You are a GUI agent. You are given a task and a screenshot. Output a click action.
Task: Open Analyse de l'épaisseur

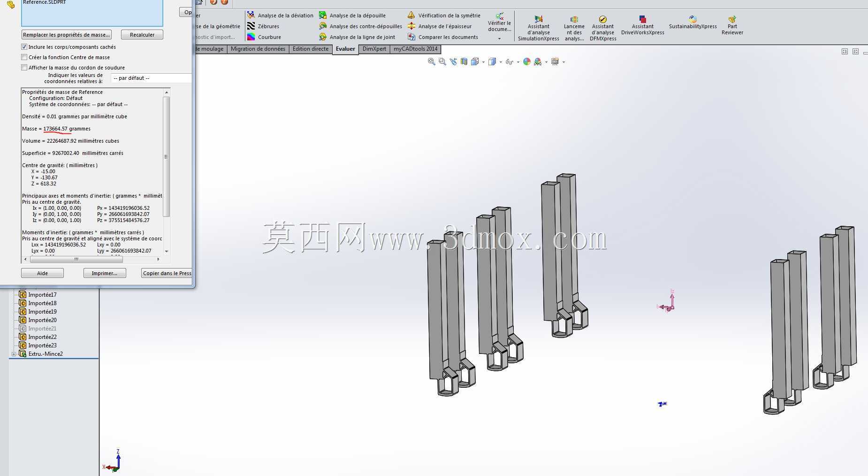coord(439,26)
